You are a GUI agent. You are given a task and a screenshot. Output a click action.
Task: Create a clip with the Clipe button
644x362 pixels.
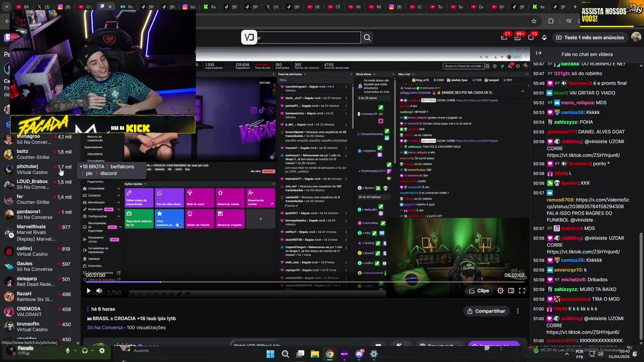pyautogui.click(x=479, y=291)
